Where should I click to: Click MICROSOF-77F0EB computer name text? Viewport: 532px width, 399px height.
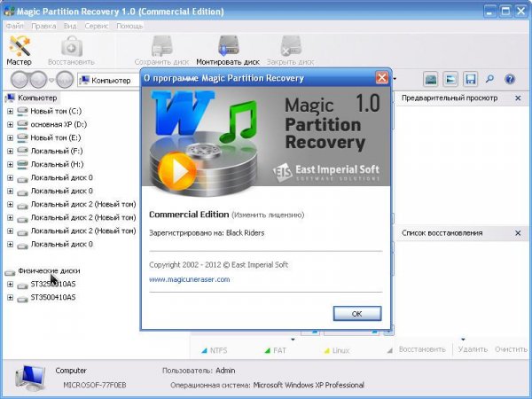(95, 385)
